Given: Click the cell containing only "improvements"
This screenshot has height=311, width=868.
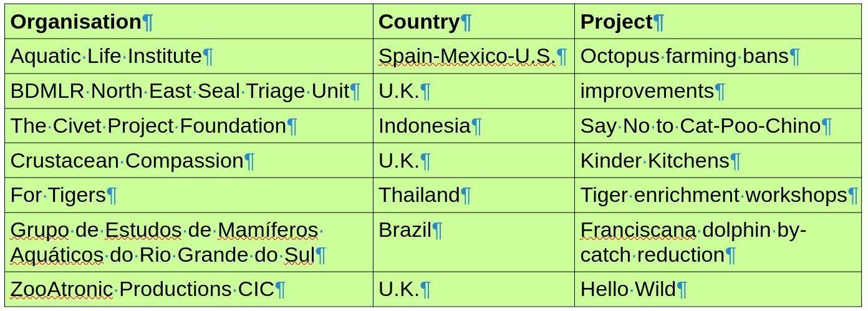Looking at the screenshot, I should point(647,92).
